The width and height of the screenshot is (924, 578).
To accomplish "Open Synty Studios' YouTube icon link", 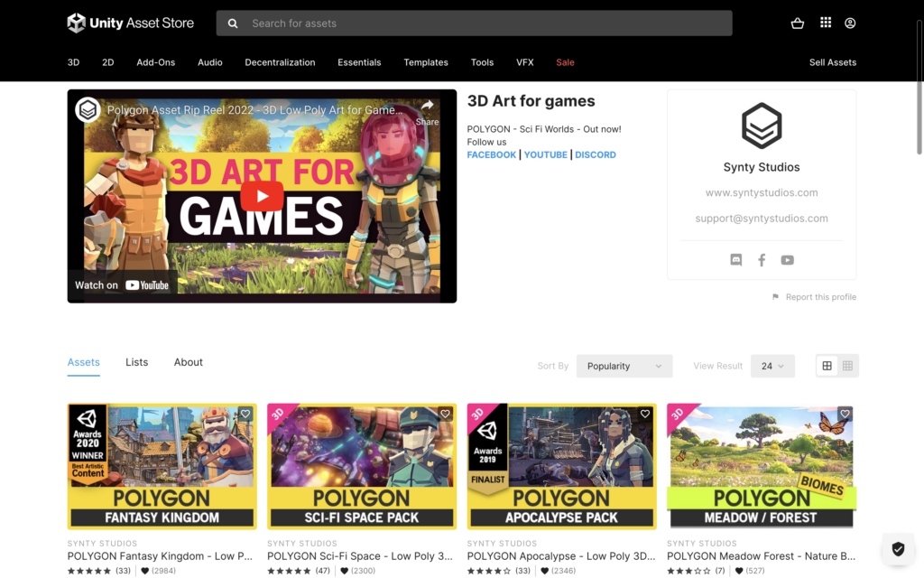I will (x=787, y=260).
